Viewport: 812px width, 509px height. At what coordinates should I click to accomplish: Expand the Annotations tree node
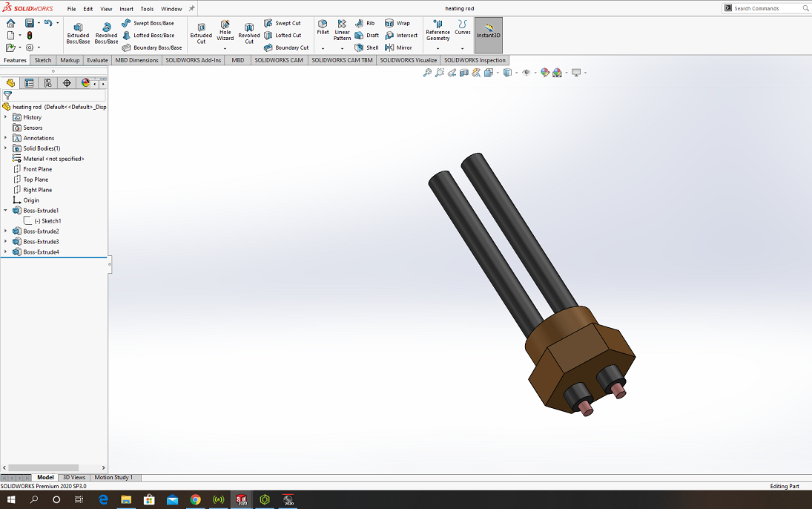[6, 138]
